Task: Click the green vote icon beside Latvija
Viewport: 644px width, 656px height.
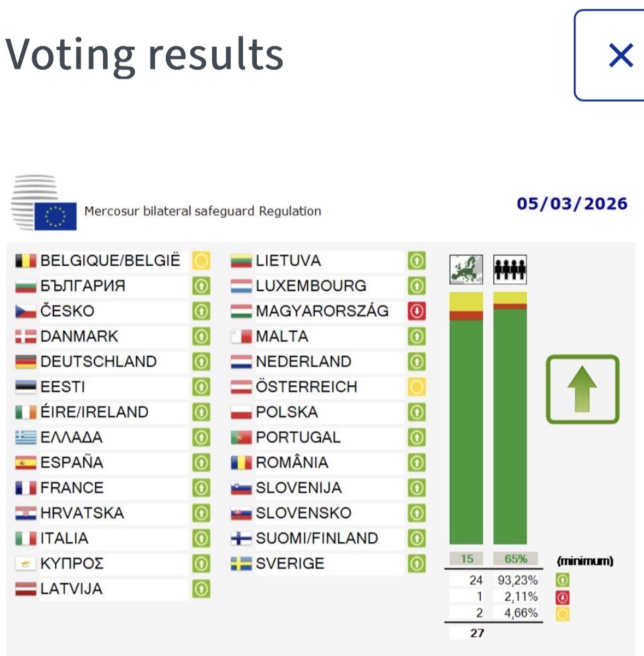Action: [x=201, y=589]
